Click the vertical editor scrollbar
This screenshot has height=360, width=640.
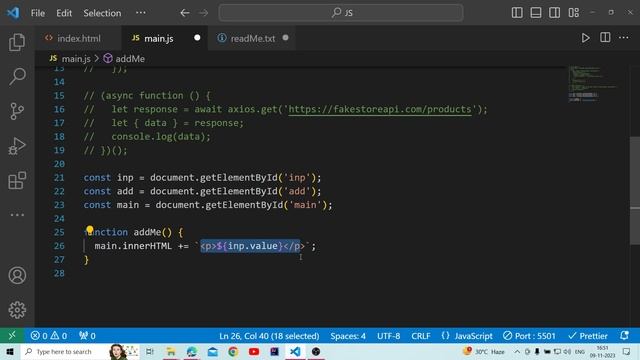635,191
